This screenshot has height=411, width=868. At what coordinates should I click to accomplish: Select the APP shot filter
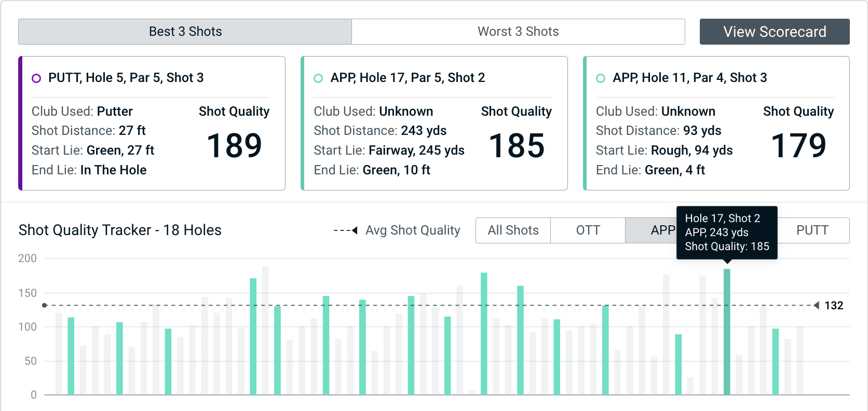(x=651, y=230)
